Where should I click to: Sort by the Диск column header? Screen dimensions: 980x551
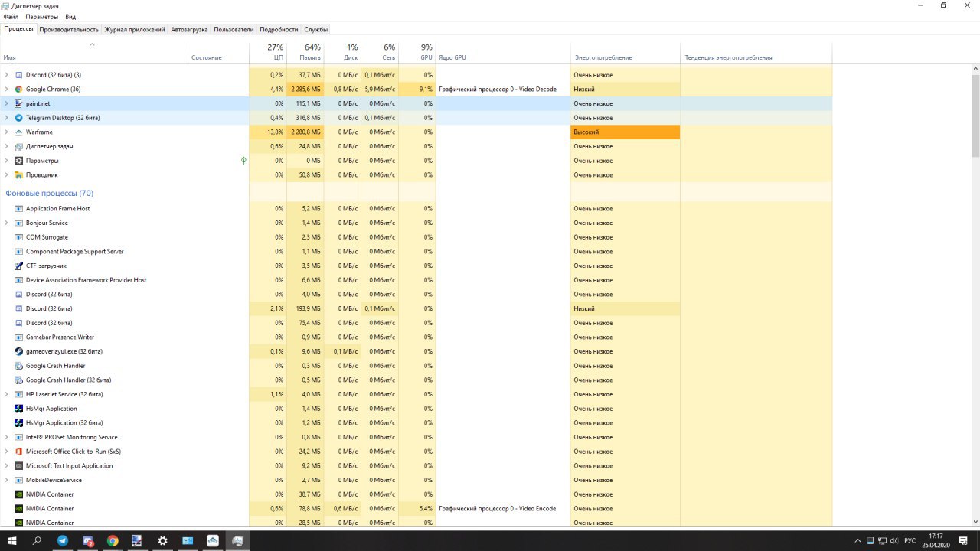coord(342,52)
